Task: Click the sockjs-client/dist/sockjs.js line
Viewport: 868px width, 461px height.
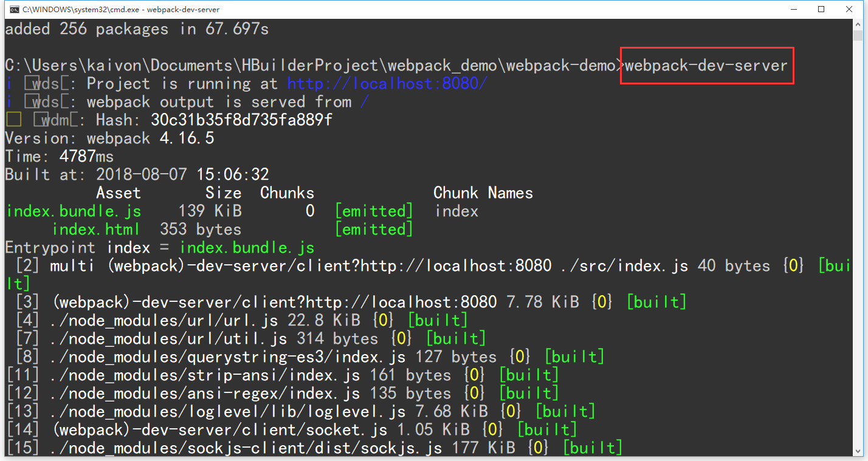Action: 314,448
